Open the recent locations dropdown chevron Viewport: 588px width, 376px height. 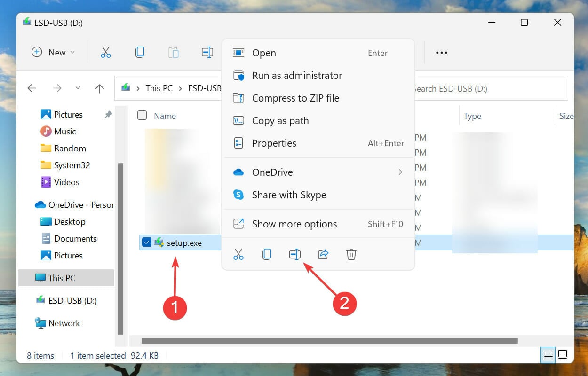78,88
